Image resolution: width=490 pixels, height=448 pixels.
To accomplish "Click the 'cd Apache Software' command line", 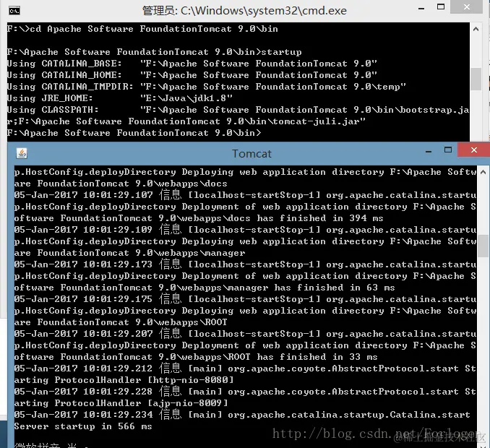I will [142, 29].
